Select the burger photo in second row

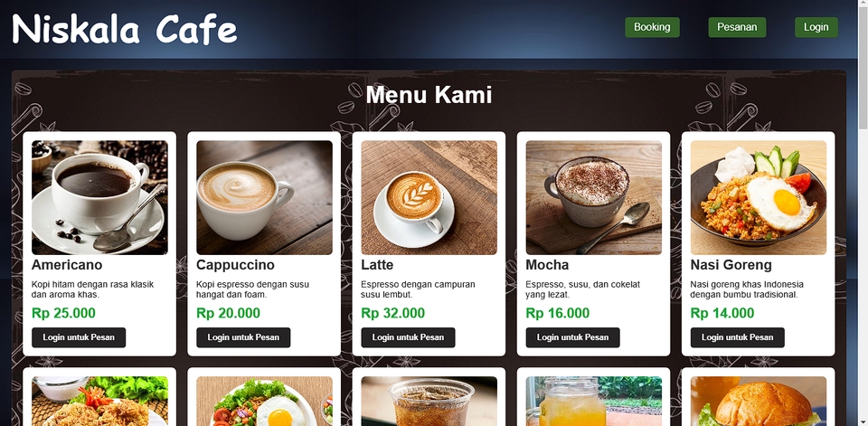click(x=759, y=401)
